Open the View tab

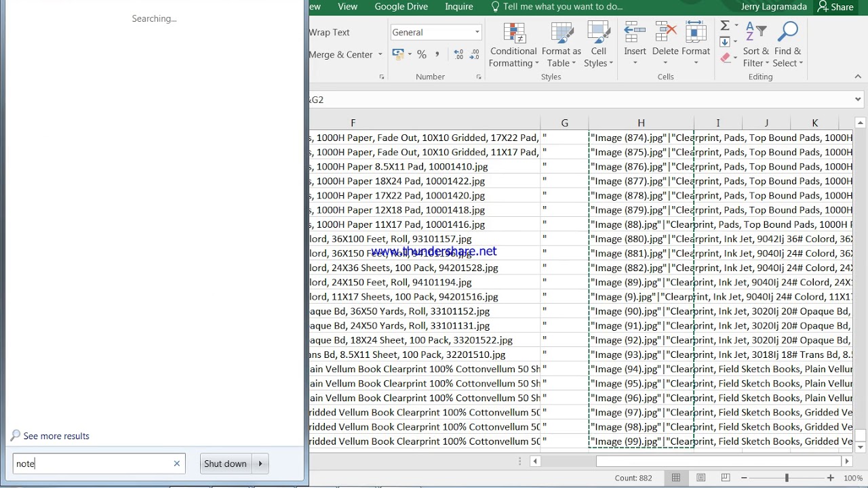348,7
